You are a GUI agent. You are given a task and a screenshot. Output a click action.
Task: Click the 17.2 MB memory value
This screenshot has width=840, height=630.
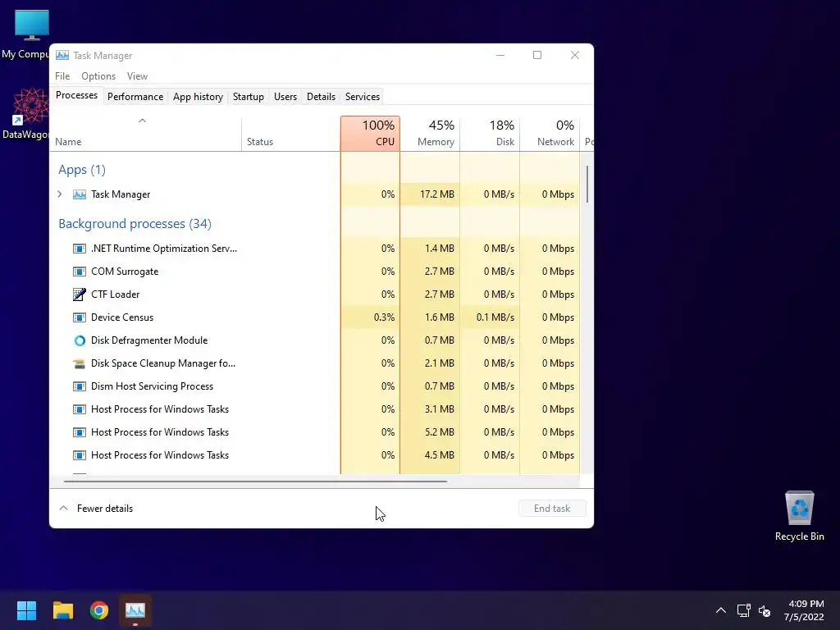tap(436, 194)
